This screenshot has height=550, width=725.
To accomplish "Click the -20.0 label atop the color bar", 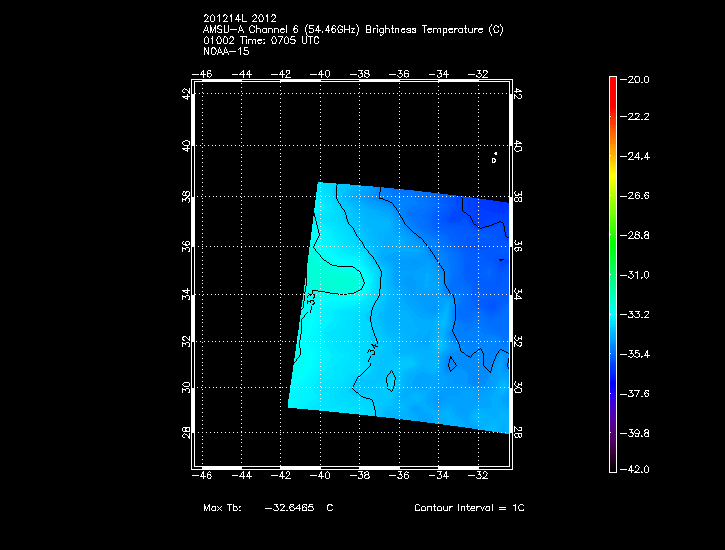I will 637,79.
